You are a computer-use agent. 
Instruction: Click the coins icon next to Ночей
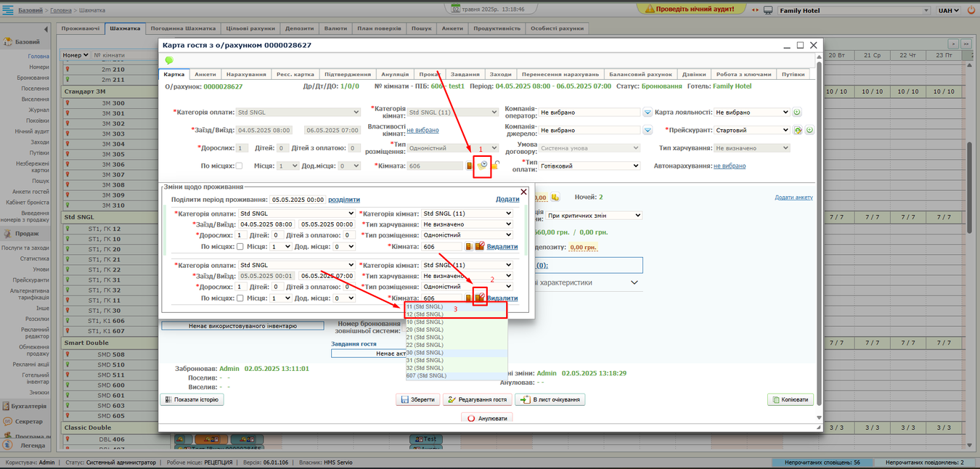555,197
